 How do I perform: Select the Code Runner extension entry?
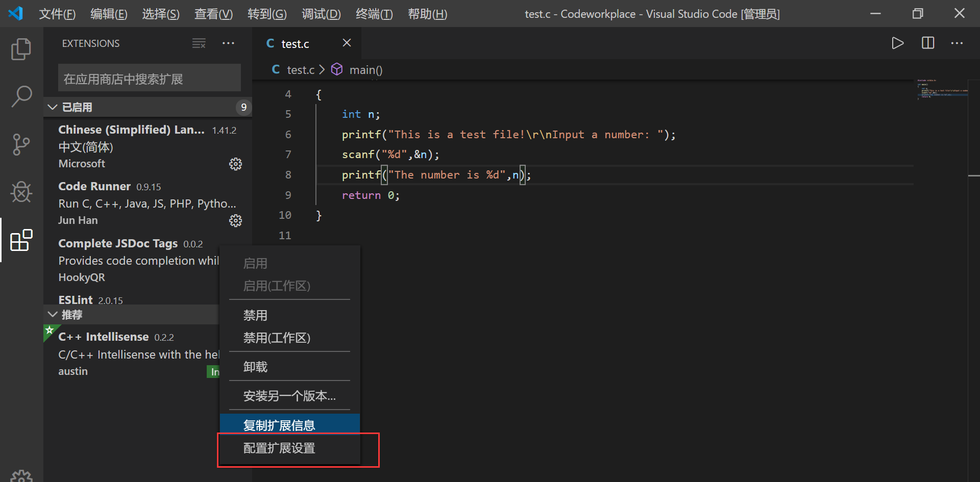pos(148,203)
